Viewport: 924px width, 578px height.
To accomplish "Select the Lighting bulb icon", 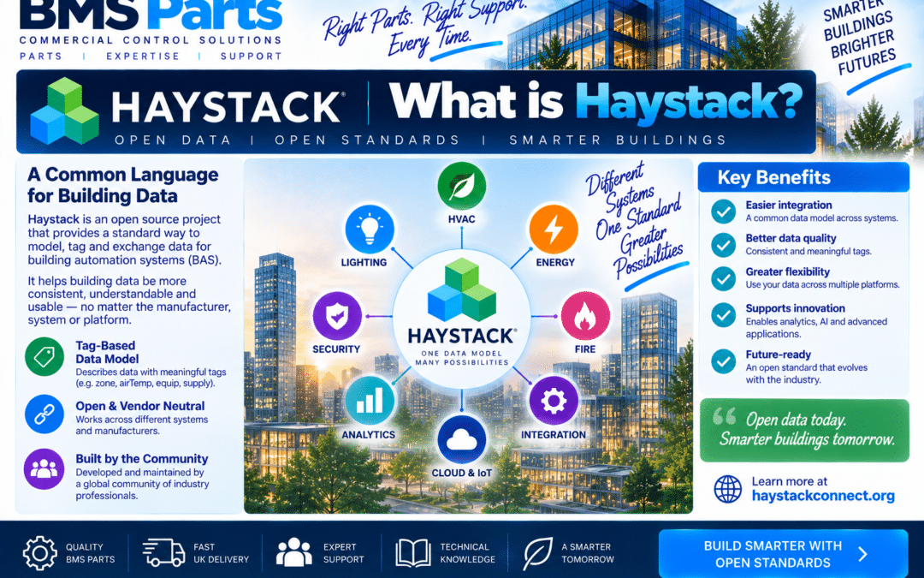I will (x=369, y=229).
